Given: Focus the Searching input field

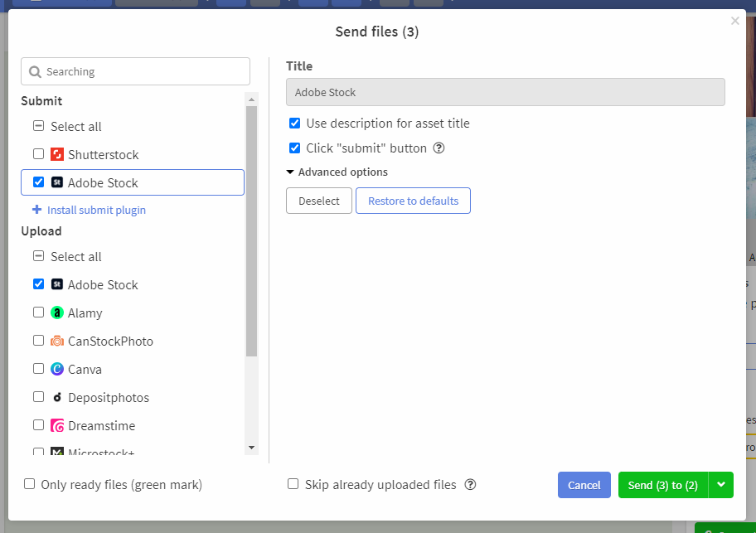Looking at the screenshot, I should click(135, 71).
